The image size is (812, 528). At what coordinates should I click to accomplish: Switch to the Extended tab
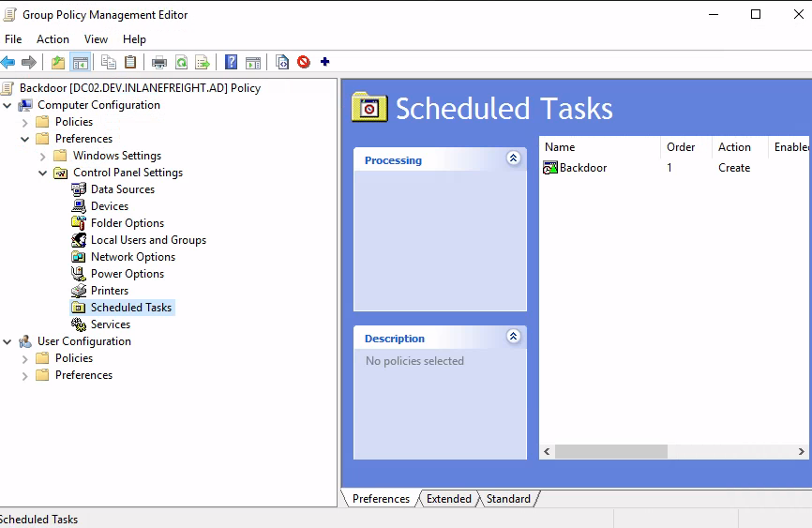pyautogui.click(x=448, y=499)
